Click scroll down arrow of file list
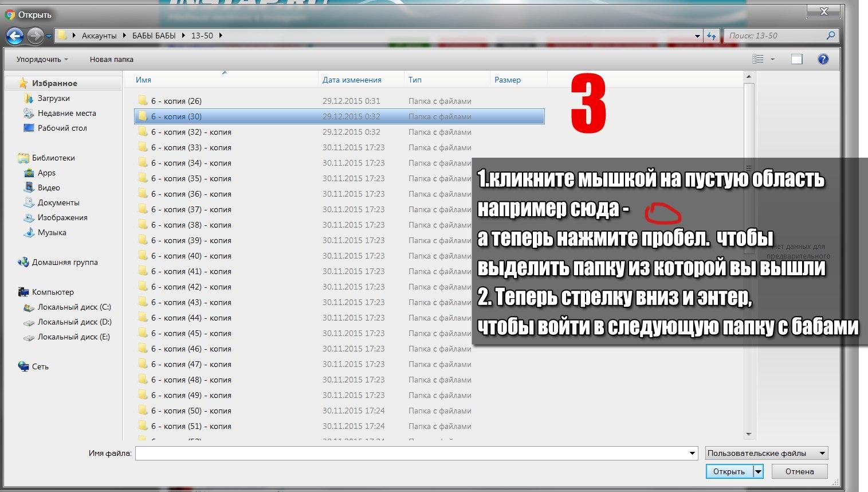This screenshot has height=492, width=868. pyautogui.click(x=748, y=435)
